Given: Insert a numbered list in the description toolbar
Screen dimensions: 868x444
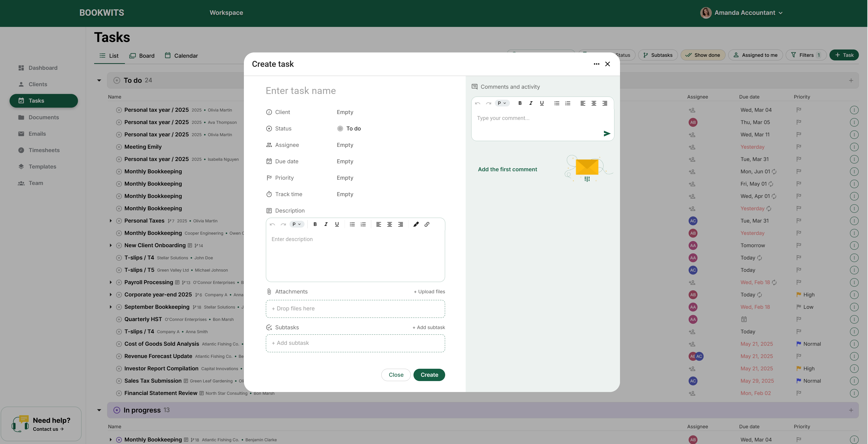Looking at the screenshot, I should (x=363, y=225).
